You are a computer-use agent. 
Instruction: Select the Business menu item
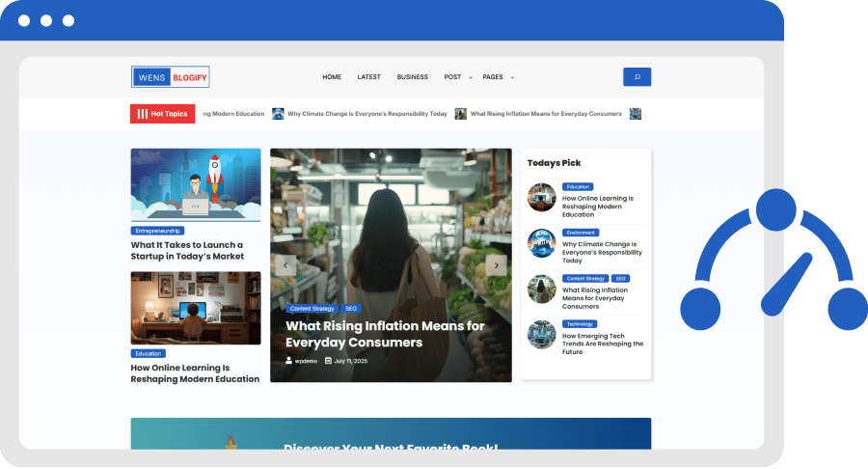(x=412, y=77)
